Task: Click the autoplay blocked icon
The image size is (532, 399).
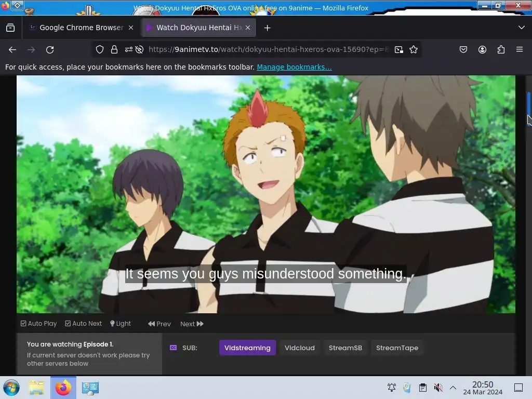Action: [139, 49]
